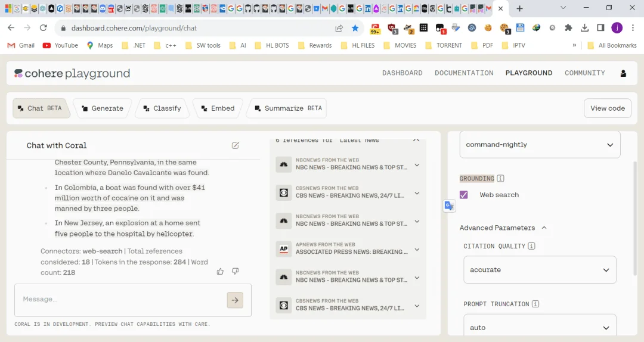This screenshot has height=342, width=644.
Task: Show info for GROUNDING setting
Action: [x=501, y=178]
